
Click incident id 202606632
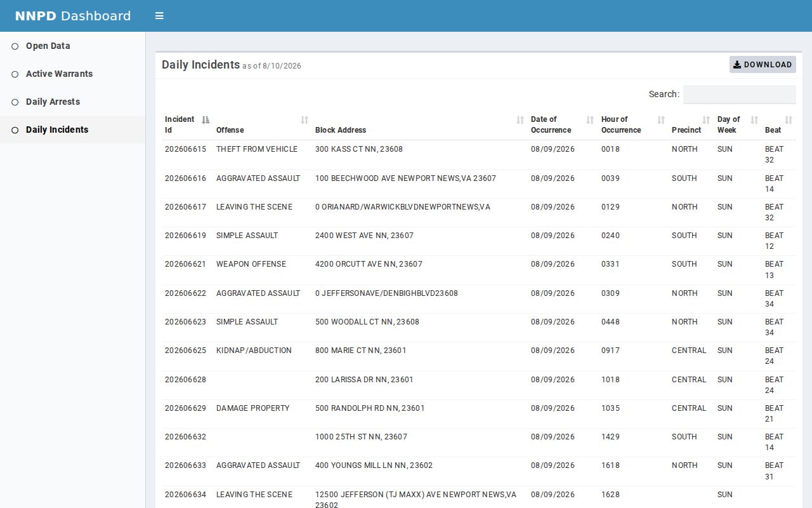(x=185, y=437)
